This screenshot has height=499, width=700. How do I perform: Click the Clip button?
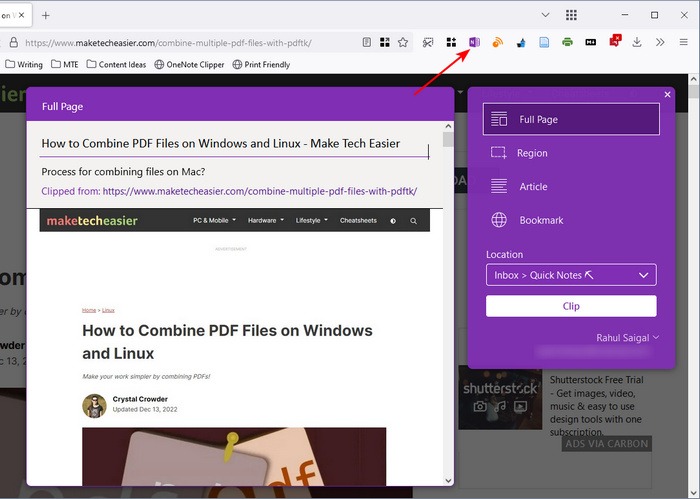pyautogui.click(x=571, y=306)
